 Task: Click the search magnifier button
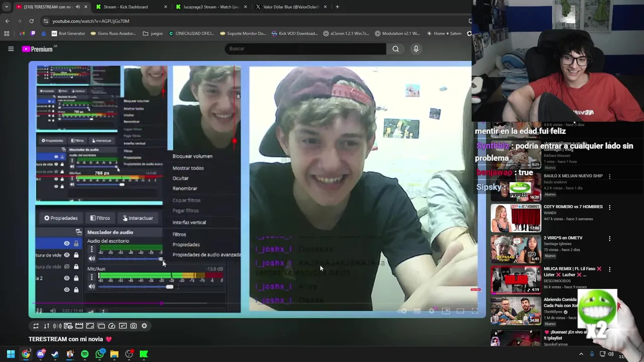(395, 49)
